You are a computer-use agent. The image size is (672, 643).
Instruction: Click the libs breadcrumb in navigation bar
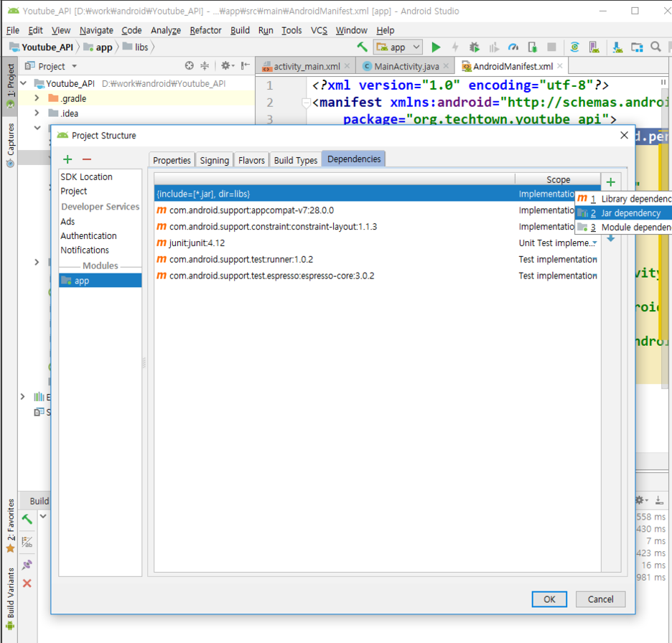pyautogui.click(x=136, y=47)
